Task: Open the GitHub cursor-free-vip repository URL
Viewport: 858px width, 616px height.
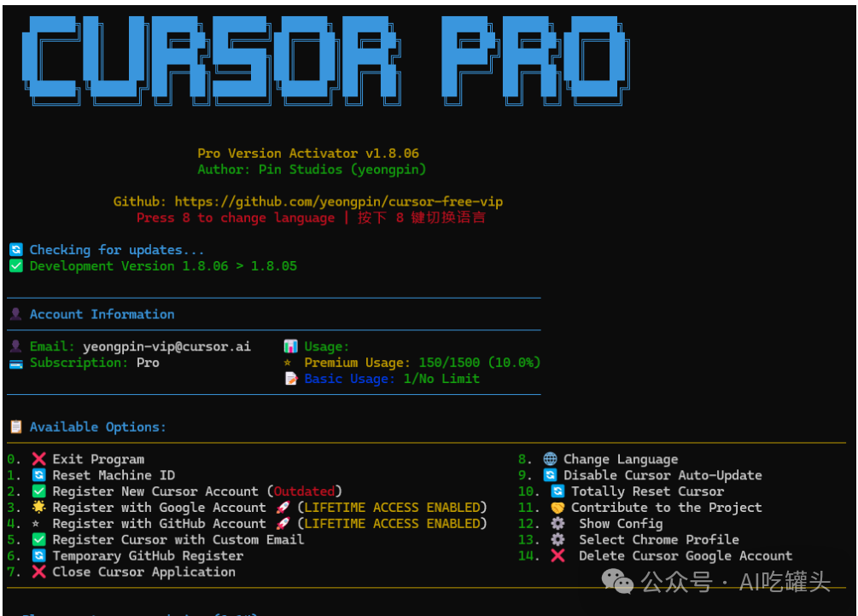Action: [x=338, y=202]
